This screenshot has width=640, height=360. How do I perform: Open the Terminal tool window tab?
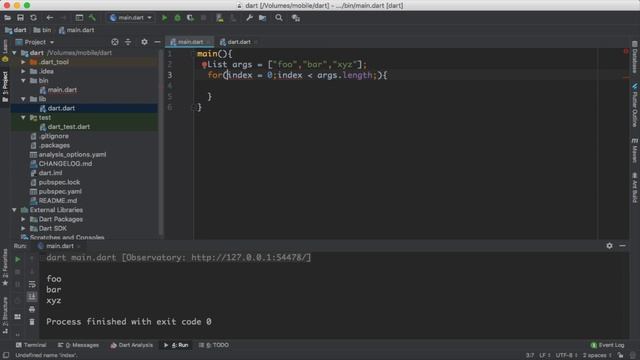(x=31, y=345)
